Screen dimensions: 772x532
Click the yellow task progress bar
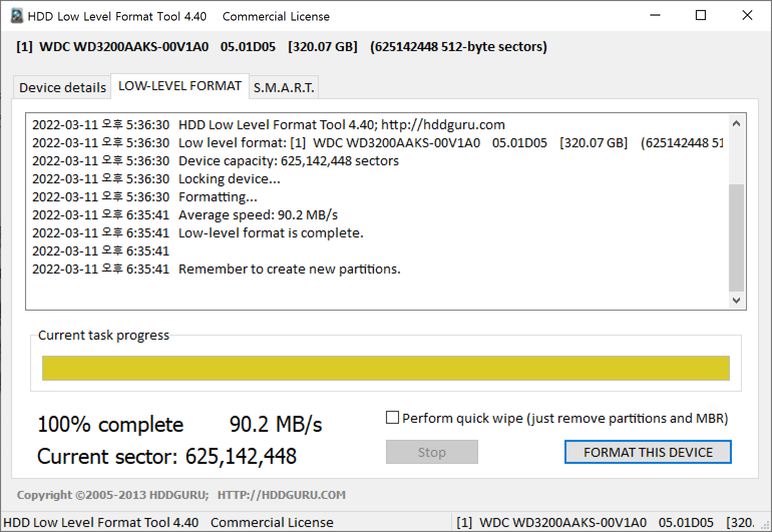[x=385, y=368]
